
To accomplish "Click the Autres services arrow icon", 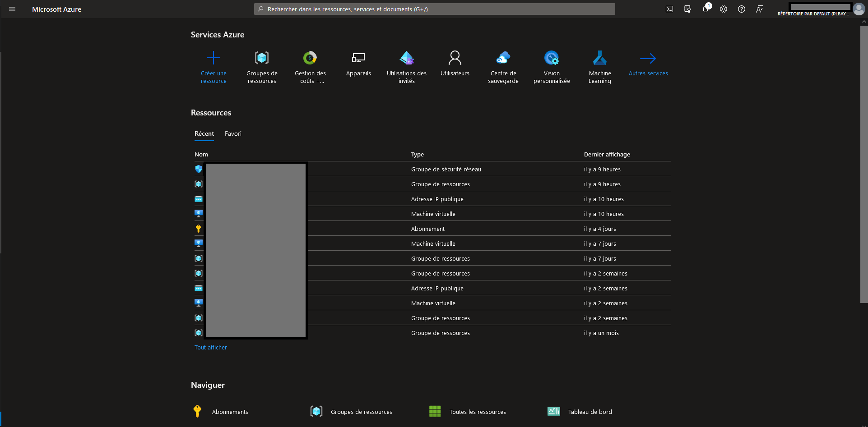I will [648, 58].
